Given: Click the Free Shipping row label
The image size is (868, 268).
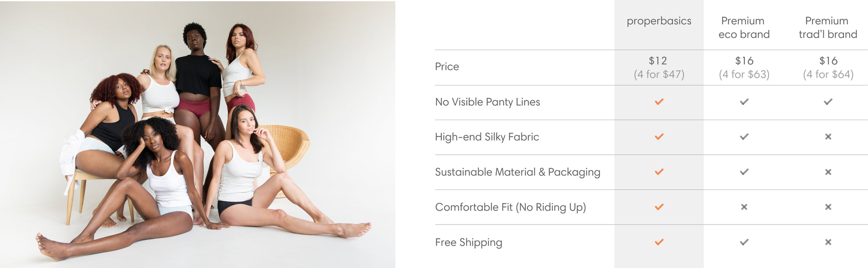Looking at the screenshot, I should 468,242.
